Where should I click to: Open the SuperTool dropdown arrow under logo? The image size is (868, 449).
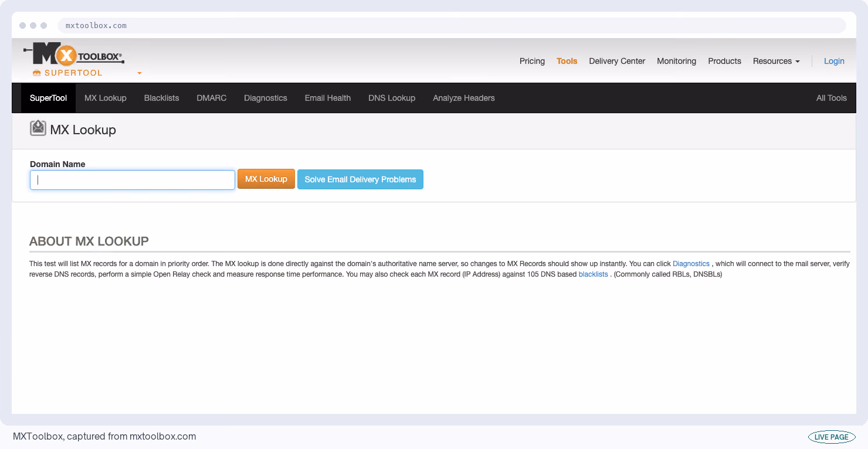pos(140,73)
